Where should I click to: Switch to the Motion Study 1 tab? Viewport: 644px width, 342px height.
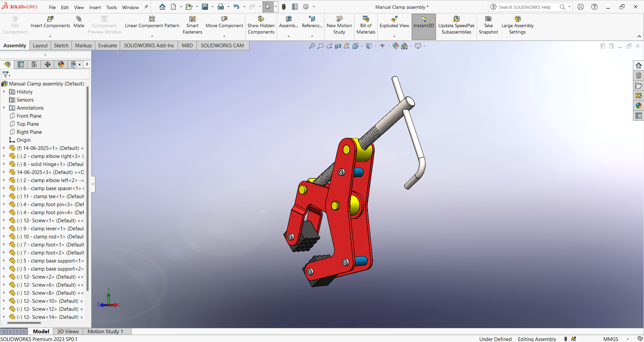click(105, 331)
